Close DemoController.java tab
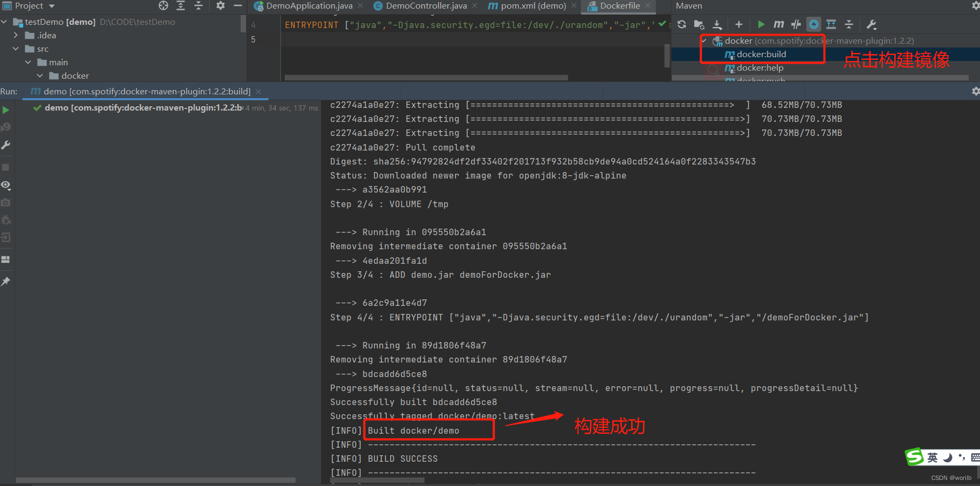 coord(475,6)
